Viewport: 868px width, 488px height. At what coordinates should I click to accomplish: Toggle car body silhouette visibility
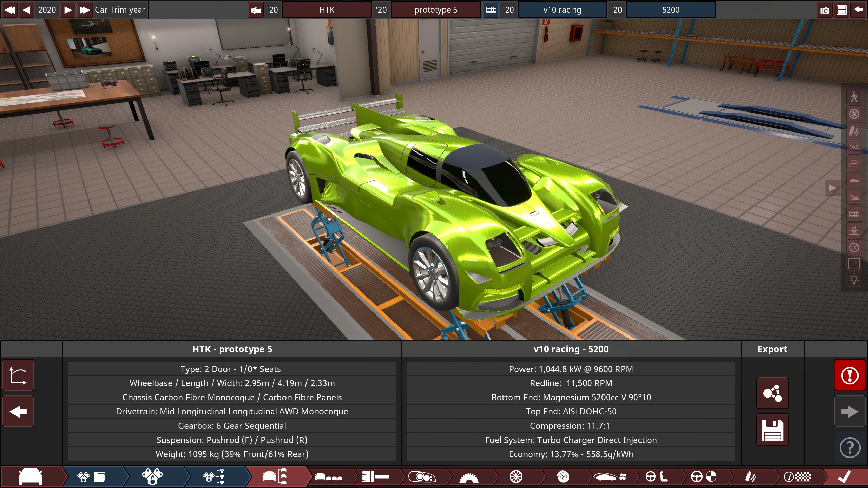tap(854, 180)
